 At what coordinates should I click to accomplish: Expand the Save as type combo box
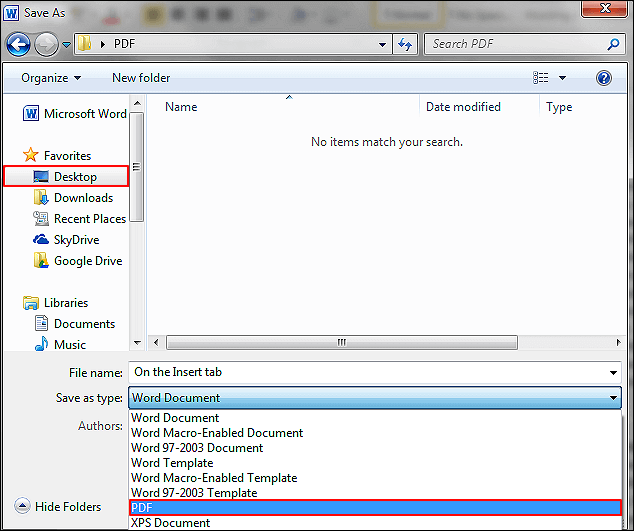[x=375, y=398]
